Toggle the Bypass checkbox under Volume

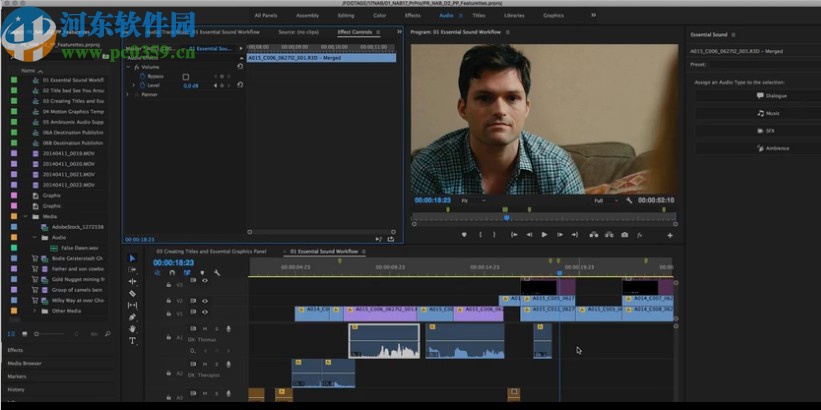185,76
